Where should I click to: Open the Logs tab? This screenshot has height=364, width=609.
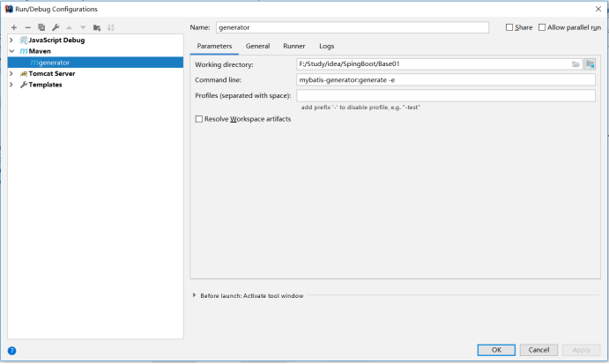pyautogui.click(x=327, y=46)
